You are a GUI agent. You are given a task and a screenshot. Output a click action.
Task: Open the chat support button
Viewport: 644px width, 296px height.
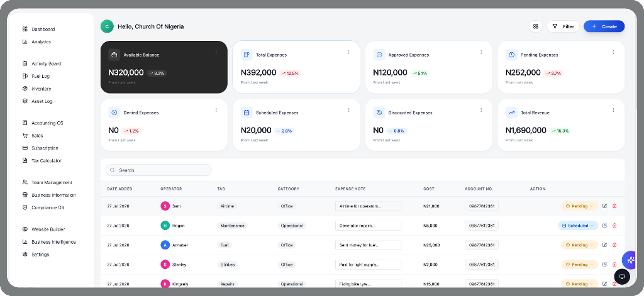coord(622,277)
